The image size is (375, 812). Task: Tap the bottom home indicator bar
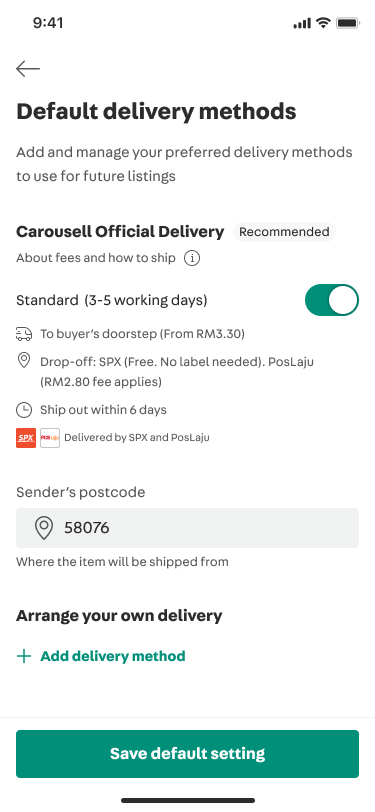188,800
